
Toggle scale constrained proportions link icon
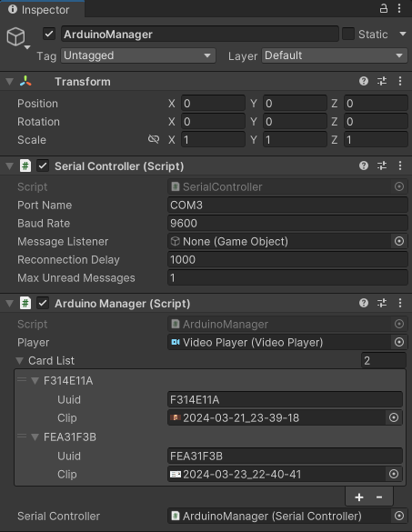pyautogui.click(x=154, y=139)
